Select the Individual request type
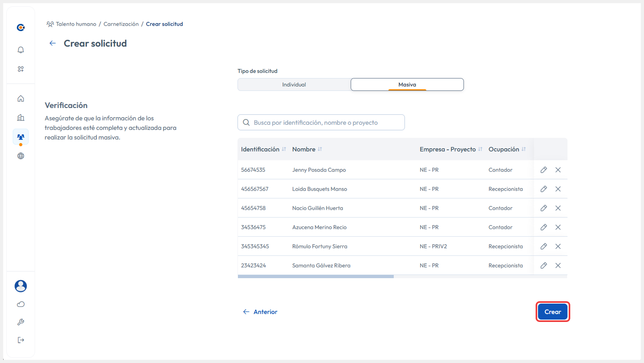Viewport: 644px width, 363px height. pyautogui.click(x=294, y=84)
